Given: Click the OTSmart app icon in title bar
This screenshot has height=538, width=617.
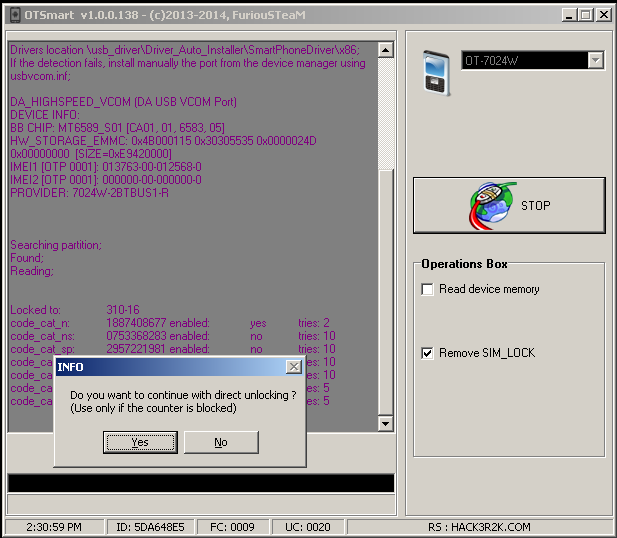Looking at the screenshot, I should pos(12,14).
